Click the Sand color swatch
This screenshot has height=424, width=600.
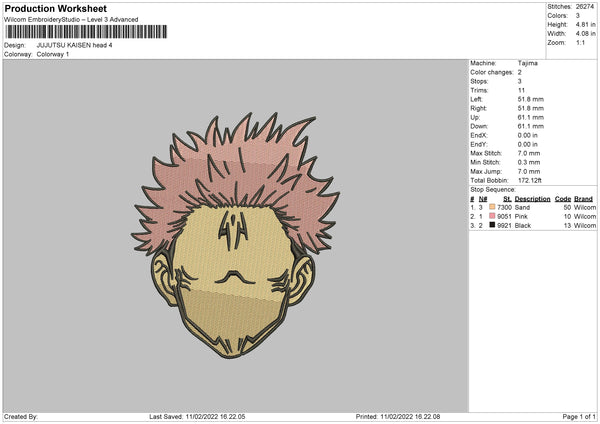click(492, 207)
